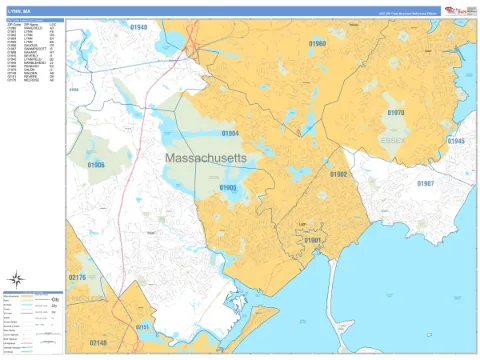The width and height of the screenshot is (480, 360).
Task: Select the WAKEFIELD row in ZIP index
Action: click(31, 28)
